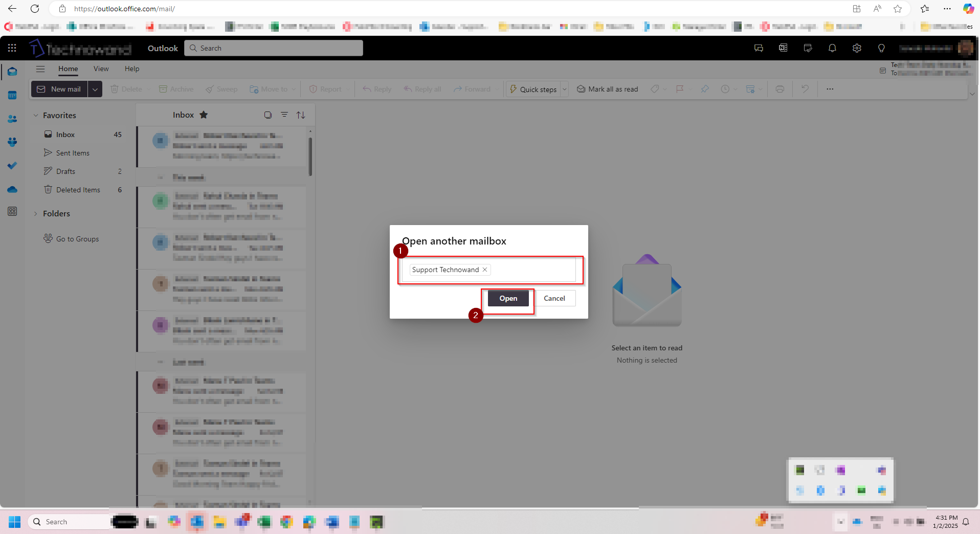Expand the New mail dropdown arrow
The width and height of the screenshot is (980, 534).
coord(95,89)
